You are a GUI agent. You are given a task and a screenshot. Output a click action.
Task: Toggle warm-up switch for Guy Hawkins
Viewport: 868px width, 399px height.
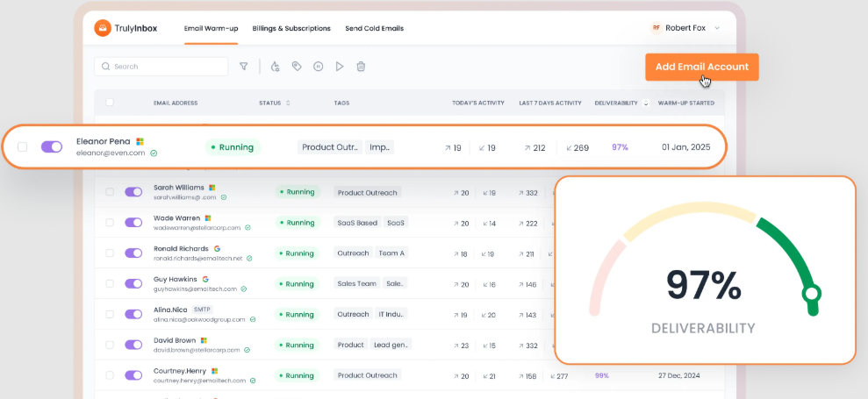[x=133, y=283]
